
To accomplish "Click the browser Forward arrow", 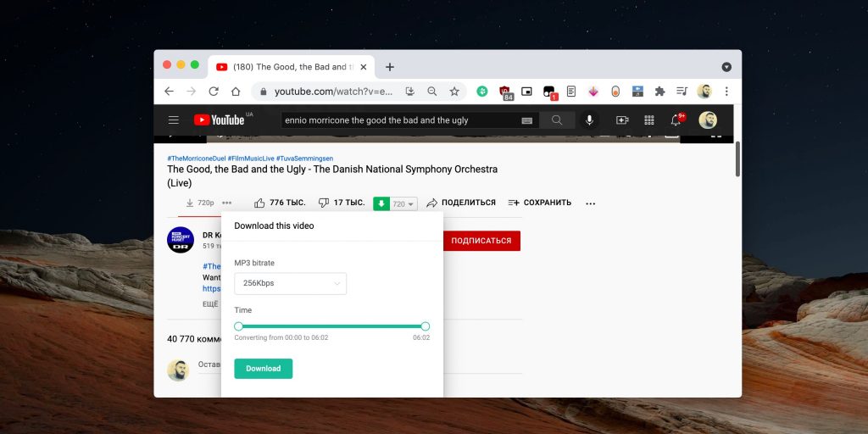I will (x=191, y=92).
